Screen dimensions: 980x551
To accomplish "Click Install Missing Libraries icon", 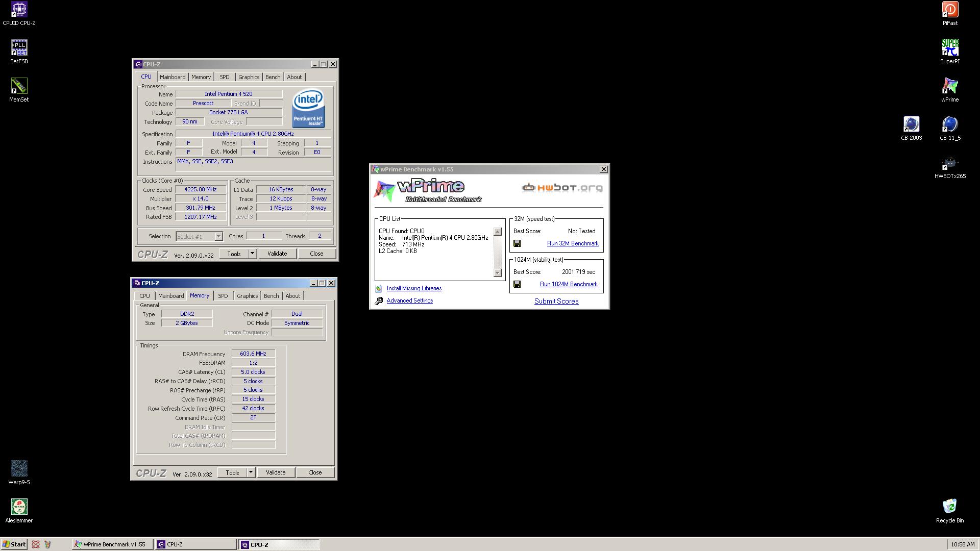I will click(x=379, y=289).
